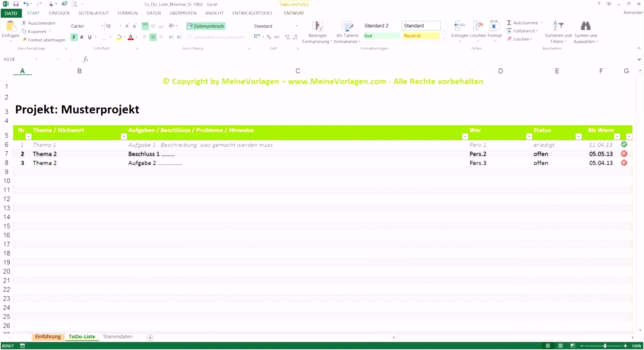
Task: Apply underline formatting
Action: click(x=90, y=37)
